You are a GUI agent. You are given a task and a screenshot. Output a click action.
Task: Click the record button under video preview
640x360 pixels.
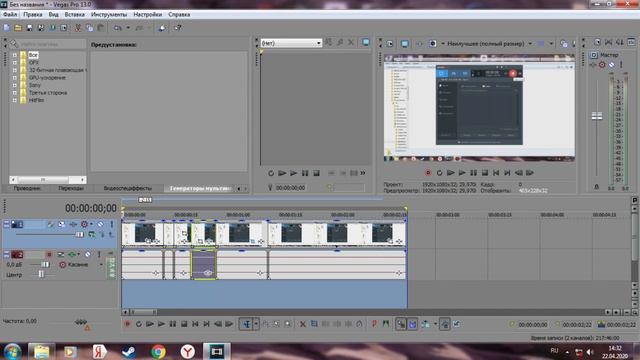(428, 173)
